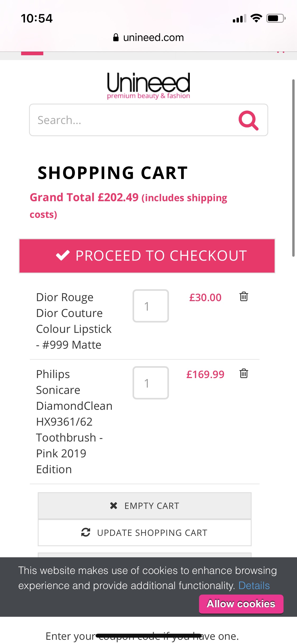Image resolution: width=297 pixels, height=644 pixels.
Task: Click the refresh icon on Update Shopping Cart
Action: point(86,532)
